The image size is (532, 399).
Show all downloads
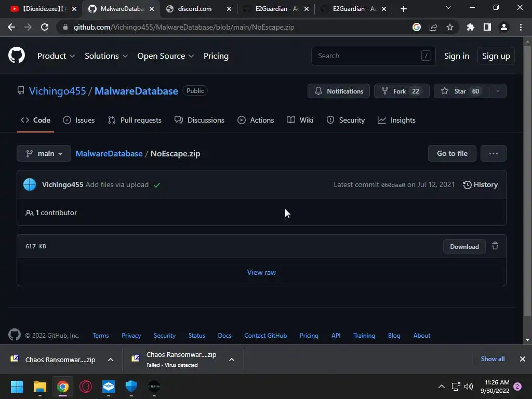[x=493, y=359]
